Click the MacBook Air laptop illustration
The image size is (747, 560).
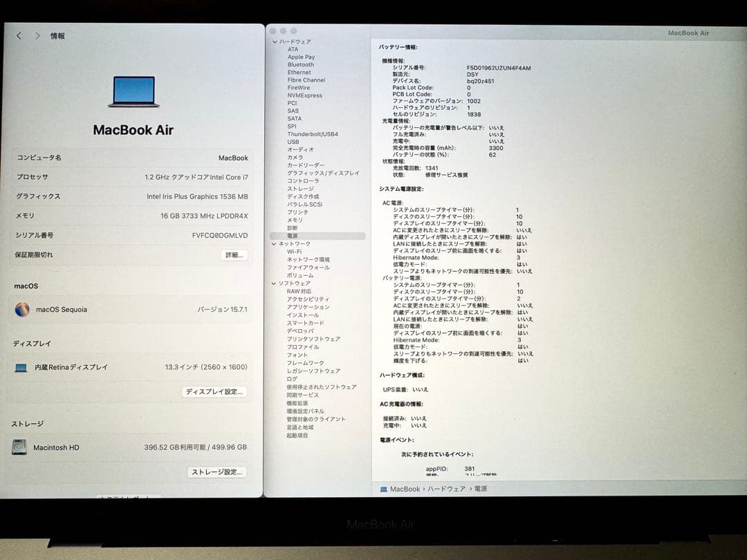(x=131, y=91)
